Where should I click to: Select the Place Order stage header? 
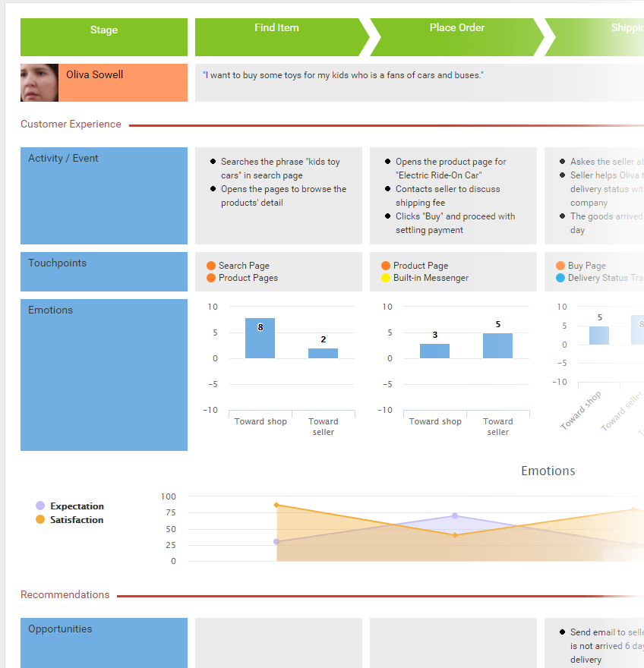coord(456,28)
